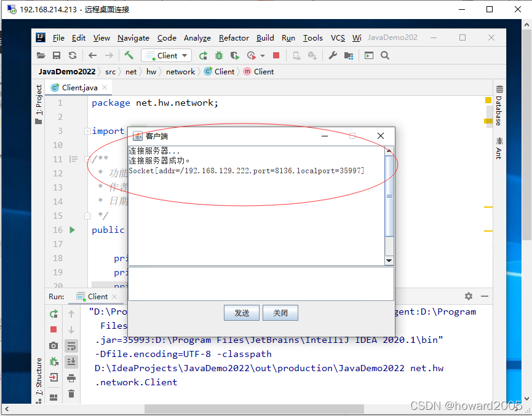Click network in the breadcrumb
This screenshot has height=416, width=532.
180,72
